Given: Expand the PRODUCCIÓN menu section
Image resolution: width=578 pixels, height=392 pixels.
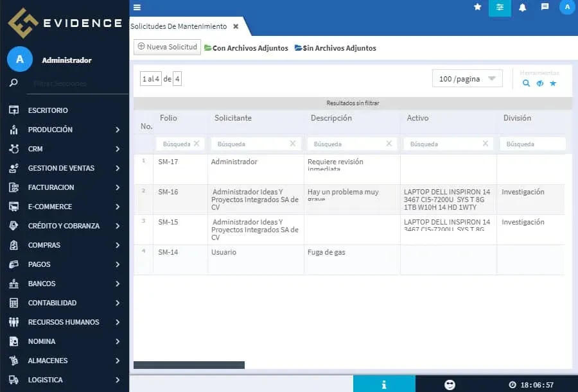Looking at the screenshot, I should coord(51,130).
